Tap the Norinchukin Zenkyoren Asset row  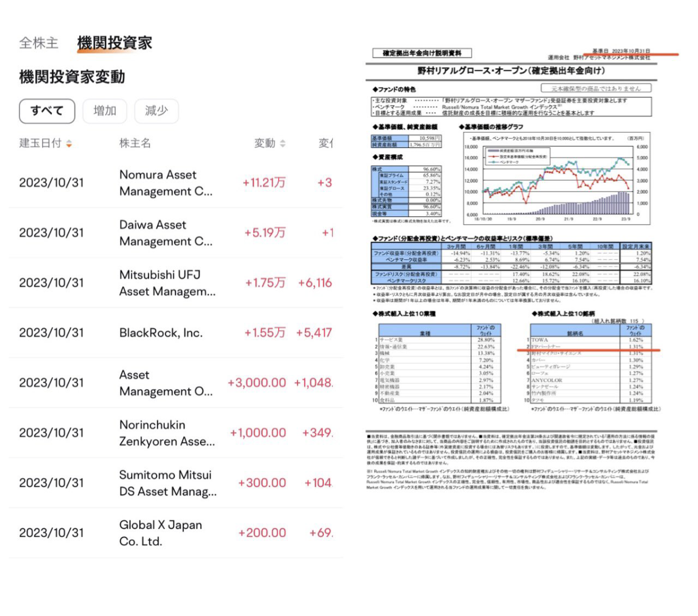tap(167, 433)
